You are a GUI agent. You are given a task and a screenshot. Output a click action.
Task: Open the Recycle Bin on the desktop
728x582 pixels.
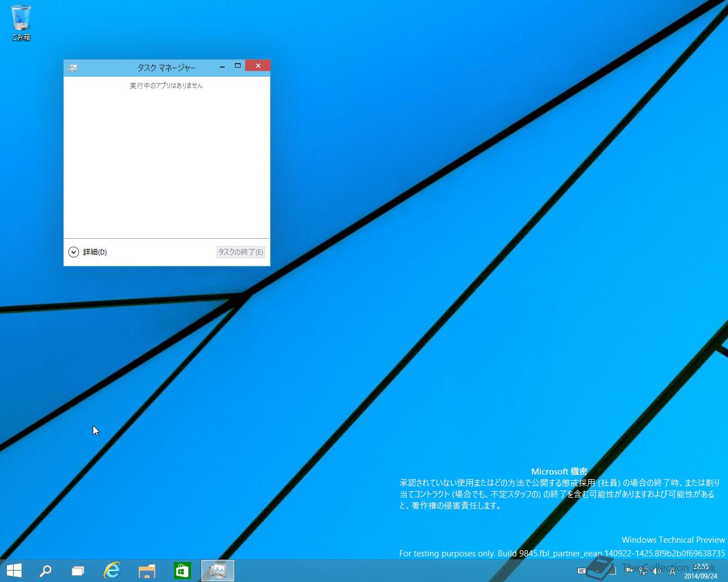[20, 23]
